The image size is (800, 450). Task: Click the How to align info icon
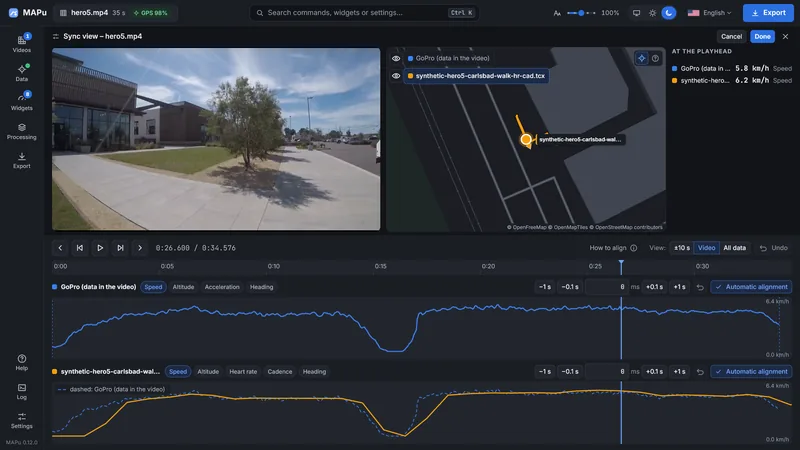click(634, 248)
